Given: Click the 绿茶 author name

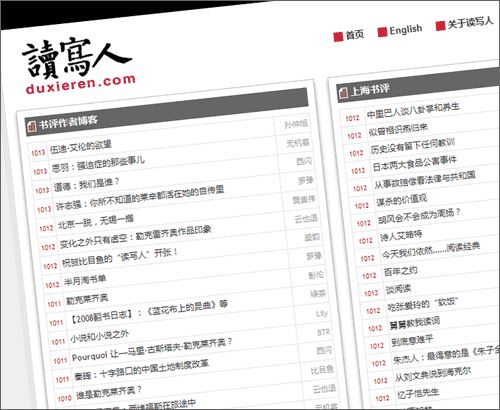Looking at the screenshot, I should pos(318,294).
